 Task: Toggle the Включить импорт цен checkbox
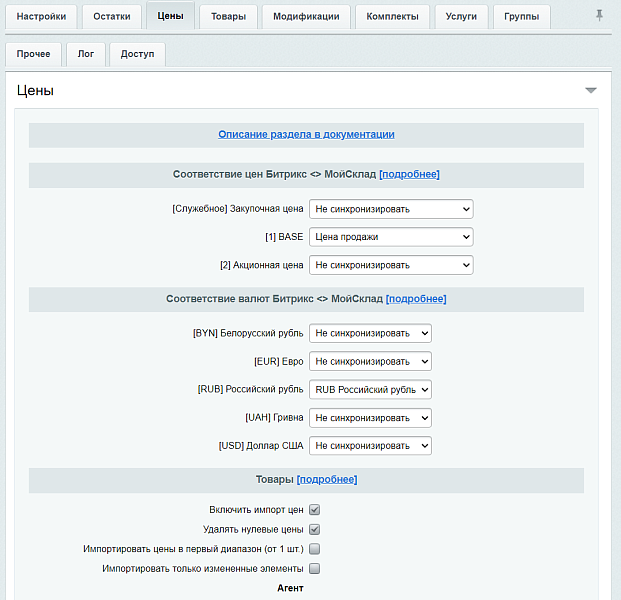[314, 509]
